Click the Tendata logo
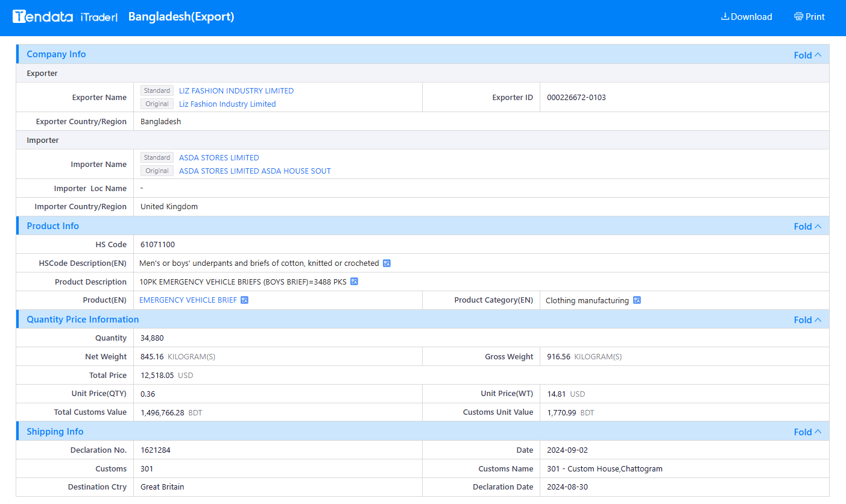 42,17
